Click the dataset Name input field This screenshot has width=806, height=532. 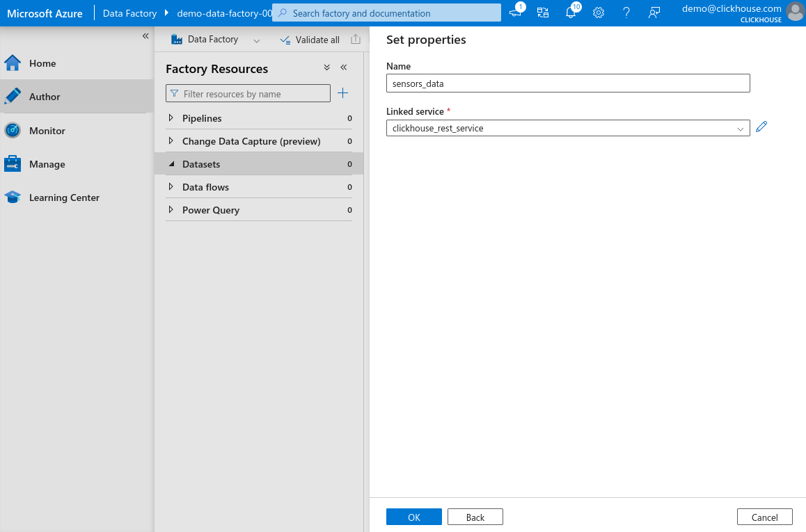coord(568,83)
